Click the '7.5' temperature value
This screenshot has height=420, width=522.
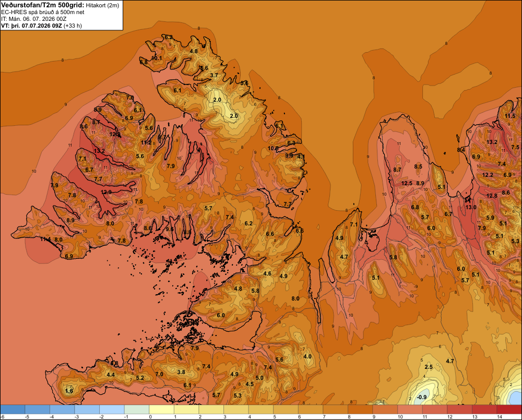pos(515,147)
